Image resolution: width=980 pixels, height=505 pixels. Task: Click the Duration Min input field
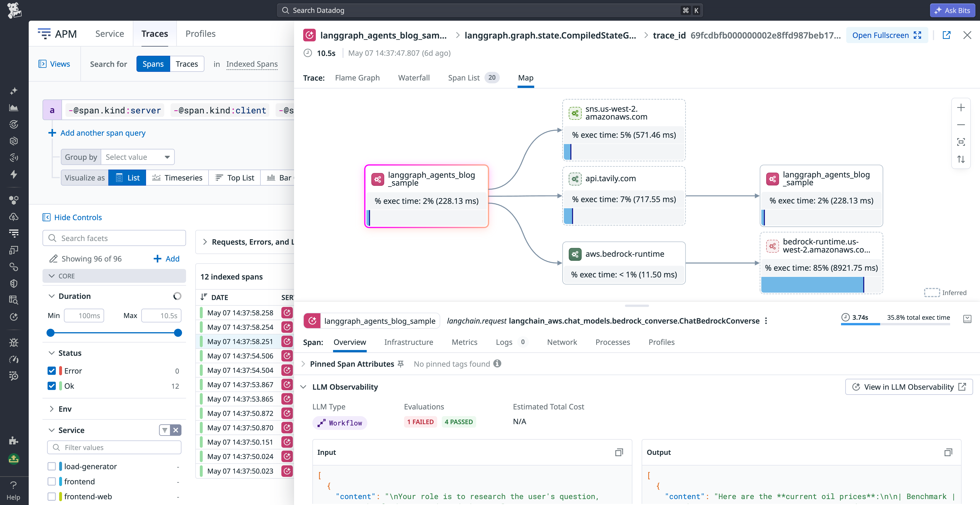pyautogui.click(x=84, y=315)
